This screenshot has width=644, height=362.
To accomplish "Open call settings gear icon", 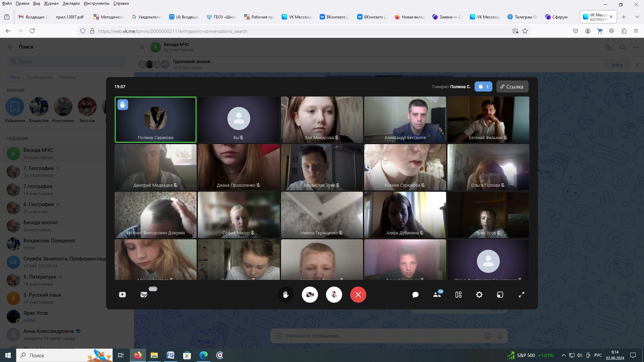I will click(x=479, y=295).
